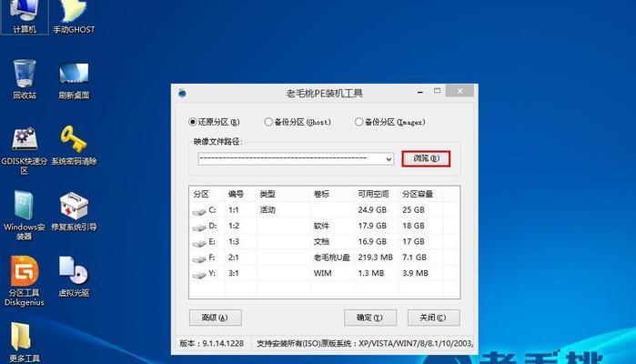
Task: Click the 分区 column header
Action: (x=207, y=194)
